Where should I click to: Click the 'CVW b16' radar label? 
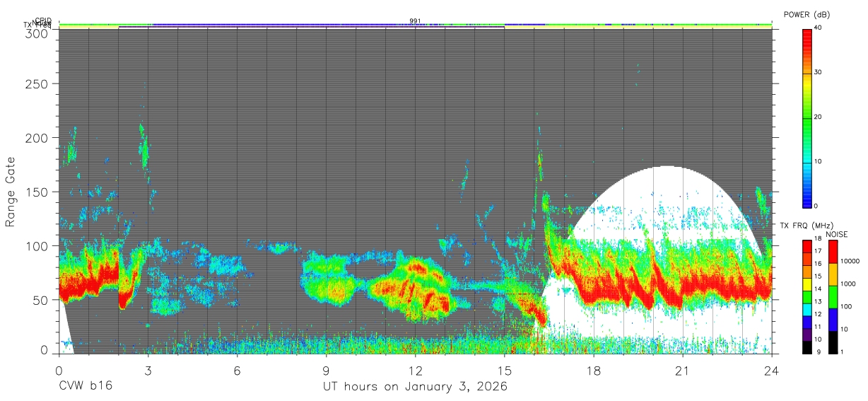[86, 386]
